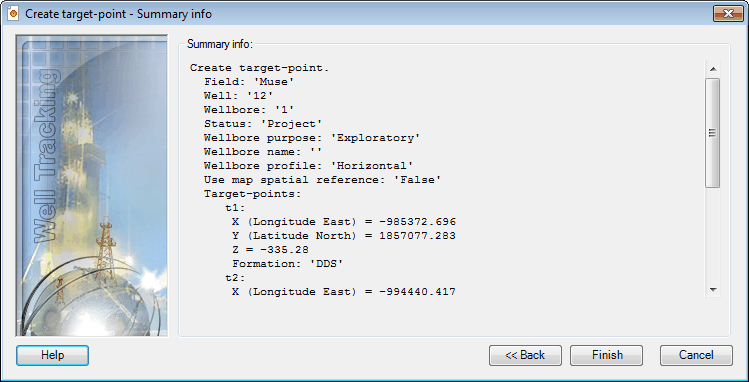Image resolution: width=749 pixels, height=382 pixels.
Task: Click the Wellbore profile 'Horizontal' line
Action: click(309, 166)
